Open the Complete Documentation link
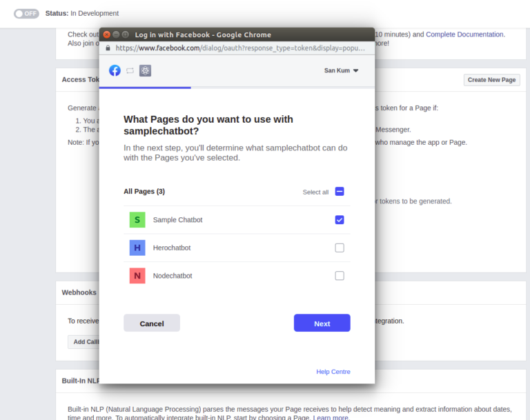Image resolution: width=530 pixels, height=420 pixels. 464,34
